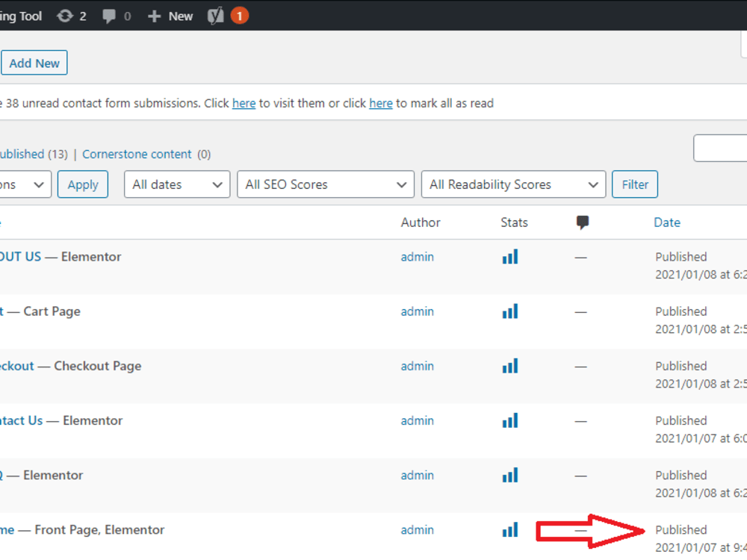The width and height of the screenshot is (747, 560).
Task: Click the Add New page button
Action: 34,63
